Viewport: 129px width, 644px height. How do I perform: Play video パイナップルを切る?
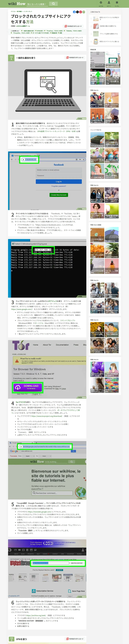pos(112,250)
